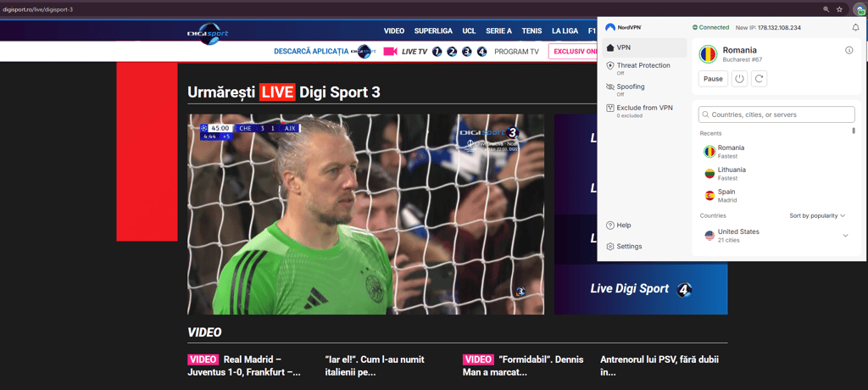Click the Digi Sport app globe icon
The height and width of the screenshot is (390, 868).
pyautogui.click(x=364, y=51)
